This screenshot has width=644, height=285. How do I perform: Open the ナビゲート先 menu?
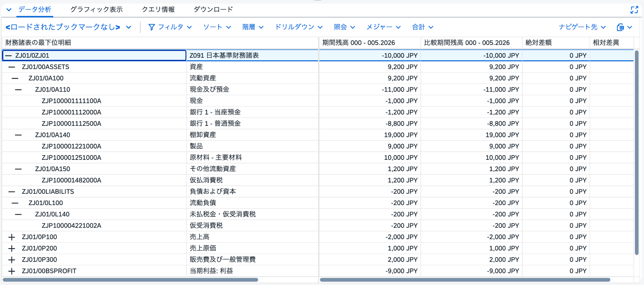582,27
